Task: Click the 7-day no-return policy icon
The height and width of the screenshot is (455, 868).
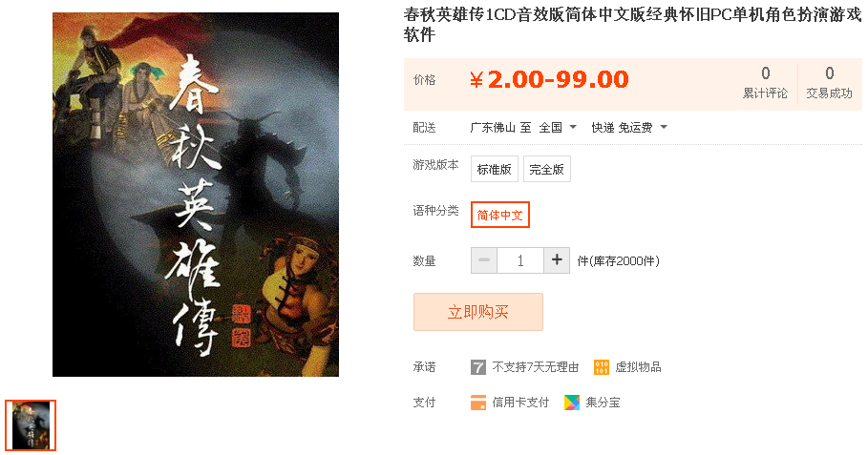Action: 478,367
